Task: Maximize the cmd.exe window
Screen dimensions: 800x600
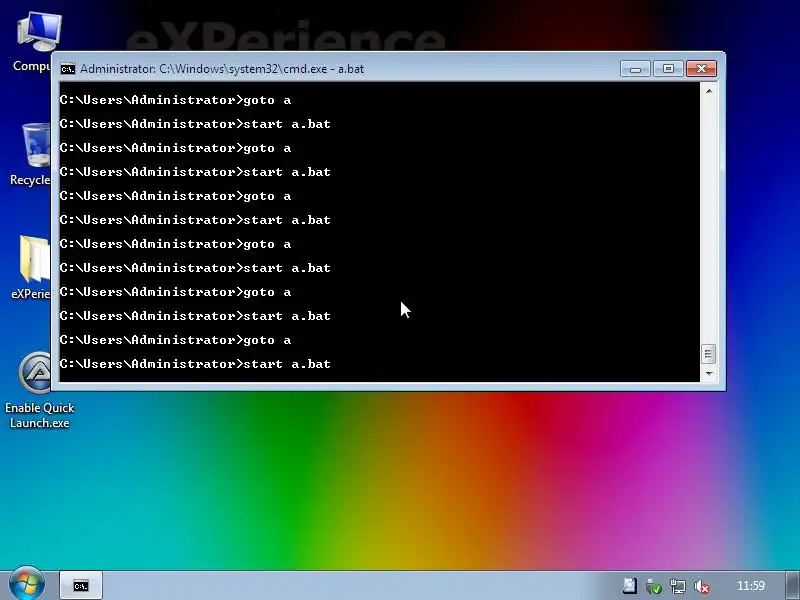Action: click(x=668, y=69)
